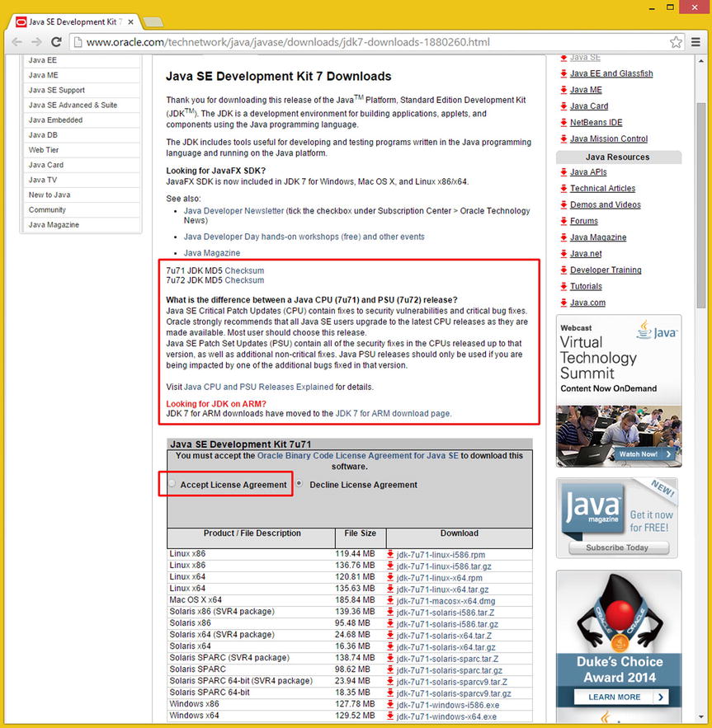This screenshot has height=728, width=712.
Task: Select Decline License Agreement radio button
Action: [x=299, y=484]
